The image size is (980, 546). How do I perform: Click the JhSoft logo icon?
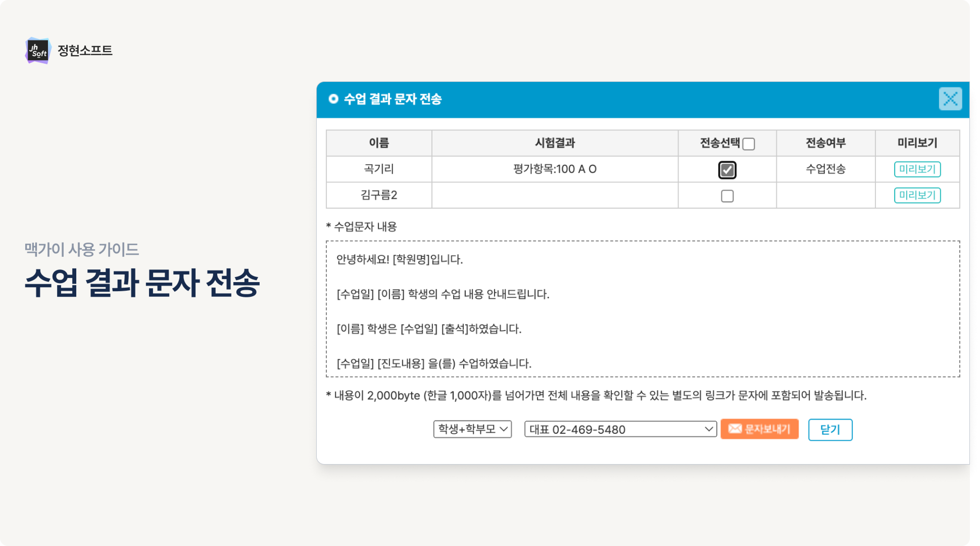(38, 51)
